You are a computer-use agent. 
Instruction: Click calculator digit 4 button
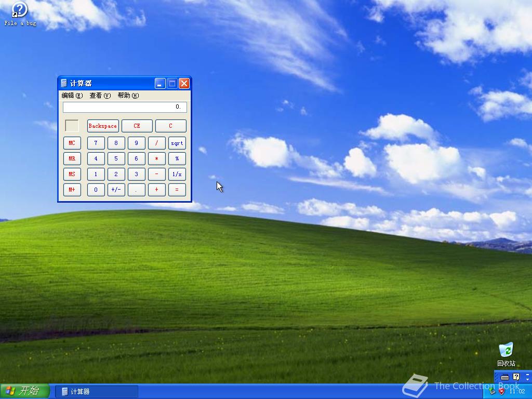tap(96, 159)
